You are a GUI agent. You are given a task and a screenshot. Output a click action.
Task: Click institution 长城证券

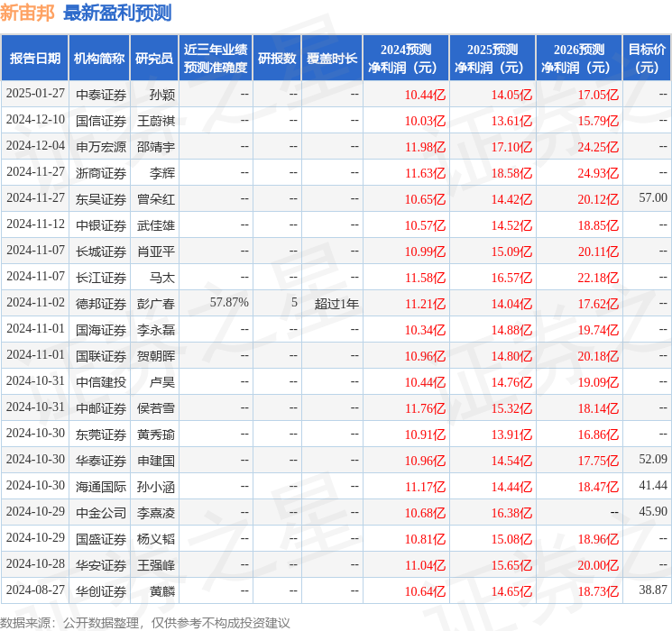coord(101,251)
